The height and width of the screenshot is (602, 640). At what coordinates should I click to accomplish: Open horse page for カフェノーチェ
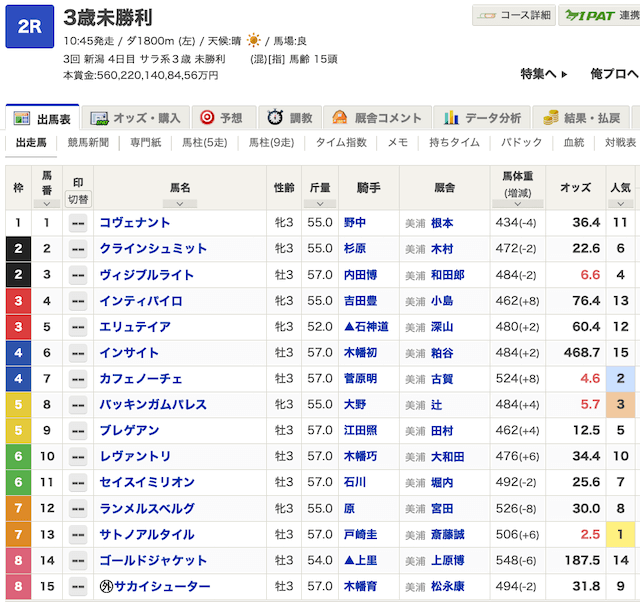140,379
